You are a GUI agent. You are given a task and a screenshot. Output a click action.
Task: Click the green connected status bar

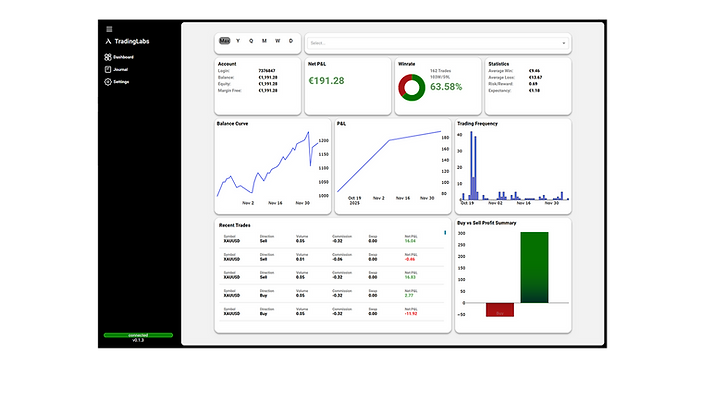(x=138, y=335)
